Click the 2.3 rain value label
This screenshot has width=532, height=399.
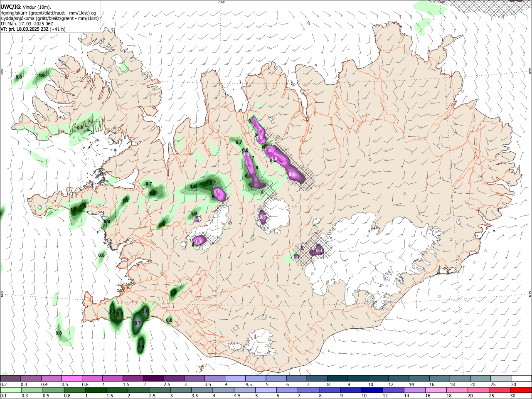click(112, 312)
